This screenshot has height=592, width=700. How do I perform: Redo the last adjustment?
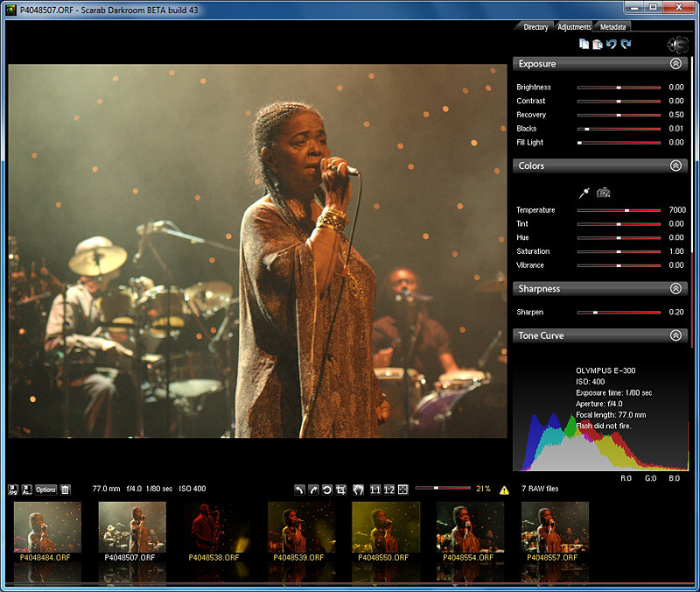coord(626,44)
